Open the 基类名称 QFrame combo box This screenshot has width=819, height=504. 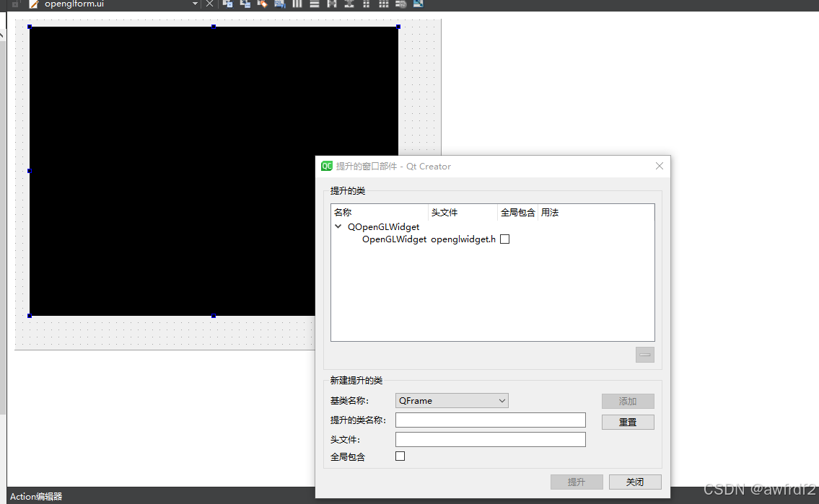(x=452, y=401)
